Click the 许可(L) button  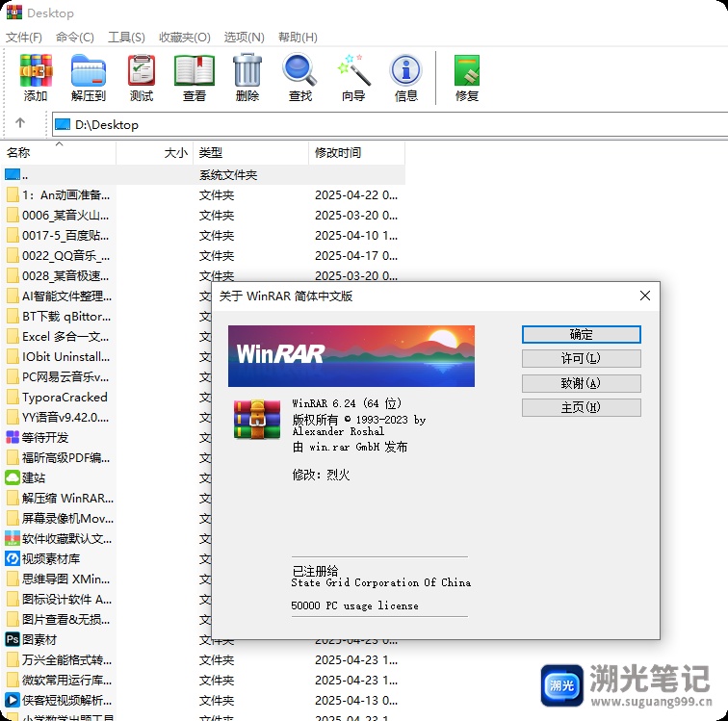[x=581, y=358]
